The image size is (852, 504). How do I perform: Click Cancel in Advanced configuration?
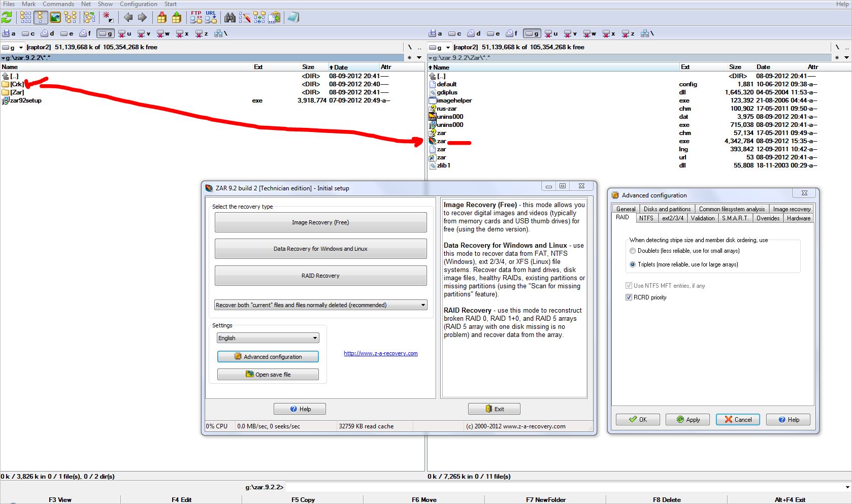738,420
